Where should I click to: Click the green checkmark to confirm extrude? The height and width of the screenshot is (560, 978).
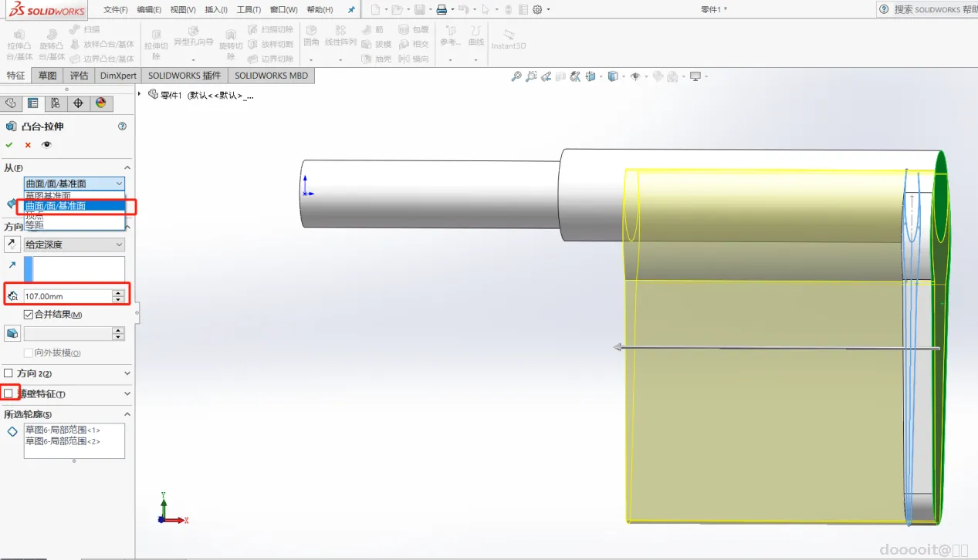(9, 145)
